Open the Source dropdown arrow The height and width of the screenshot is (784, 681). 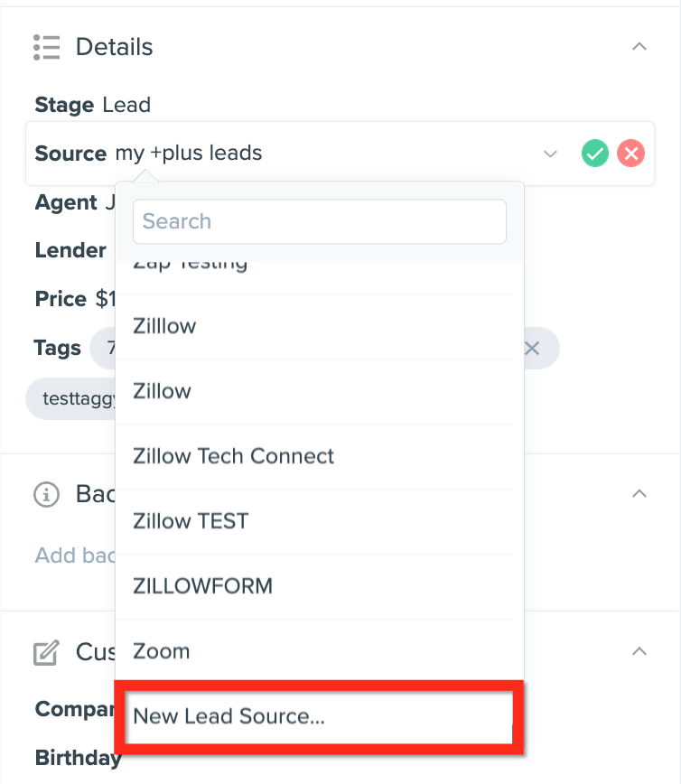point(551,154)
